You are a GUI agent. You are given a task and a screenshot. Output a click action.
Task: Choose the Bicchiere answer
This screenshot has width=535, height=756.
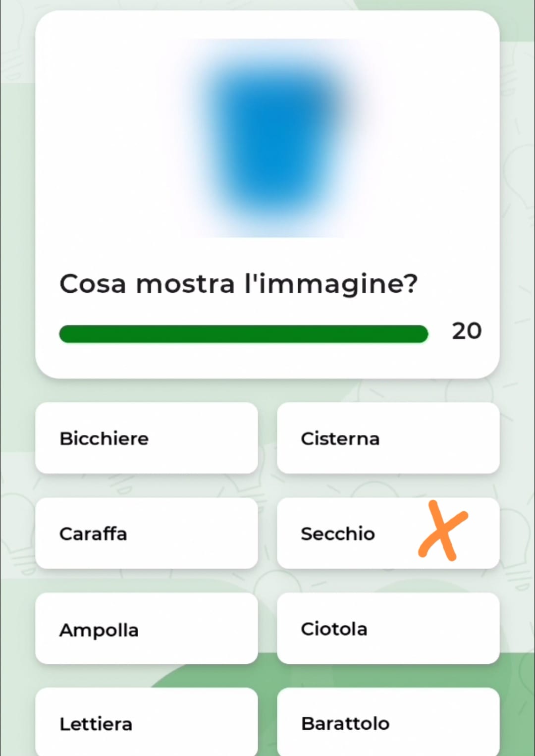(x=147, y=438)
